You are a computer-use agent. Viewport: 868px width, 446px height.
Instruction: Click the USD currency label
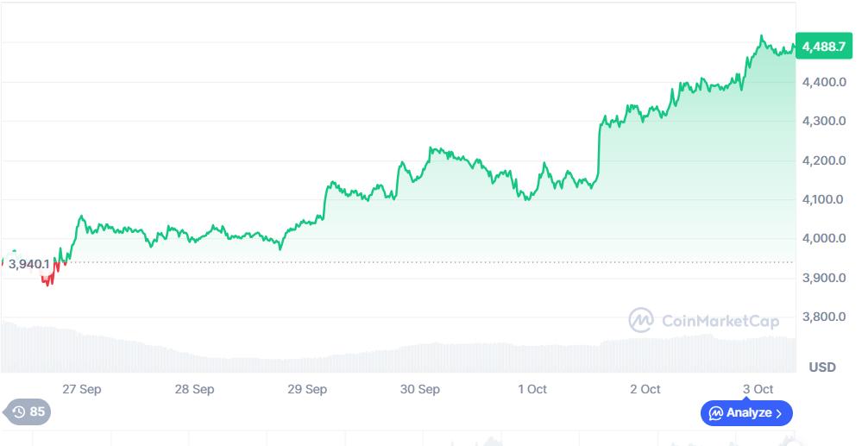coord(822,367)
